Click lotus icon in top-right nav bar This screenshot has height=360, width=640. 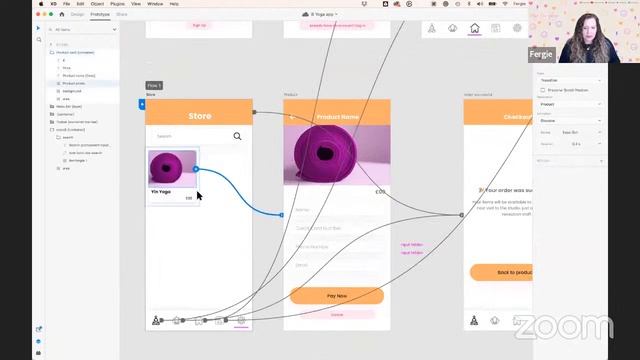tap(453, 28)
